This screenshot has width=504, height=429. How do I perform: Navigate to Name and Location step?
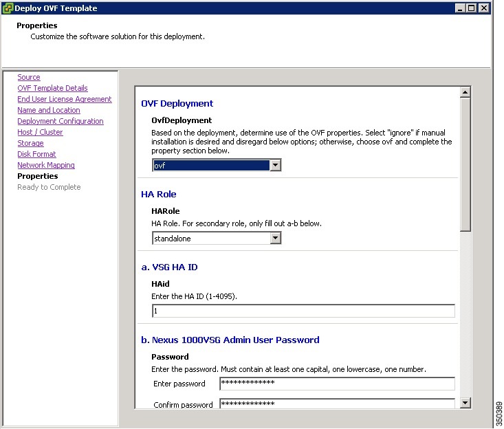49,110
